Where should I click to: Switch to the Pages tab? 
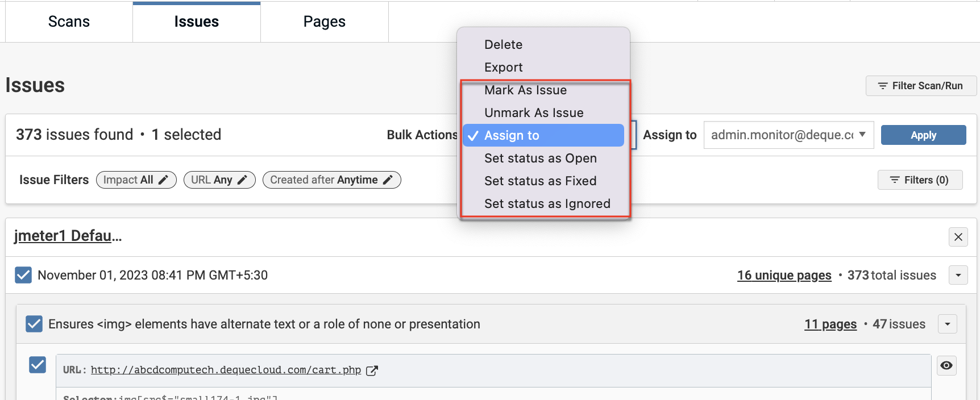(x=324, y=22)
